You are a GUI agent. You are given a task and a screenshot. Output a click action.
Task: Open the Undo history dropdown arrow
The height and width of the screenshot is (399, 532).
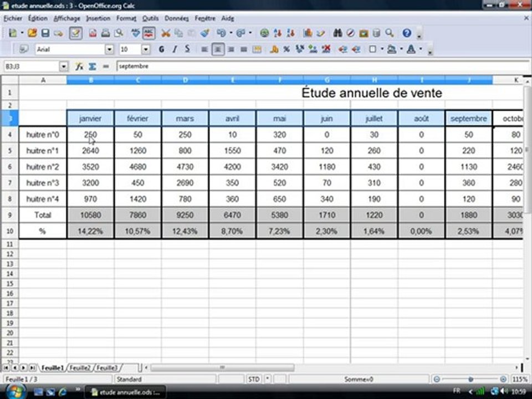(231, 33)
